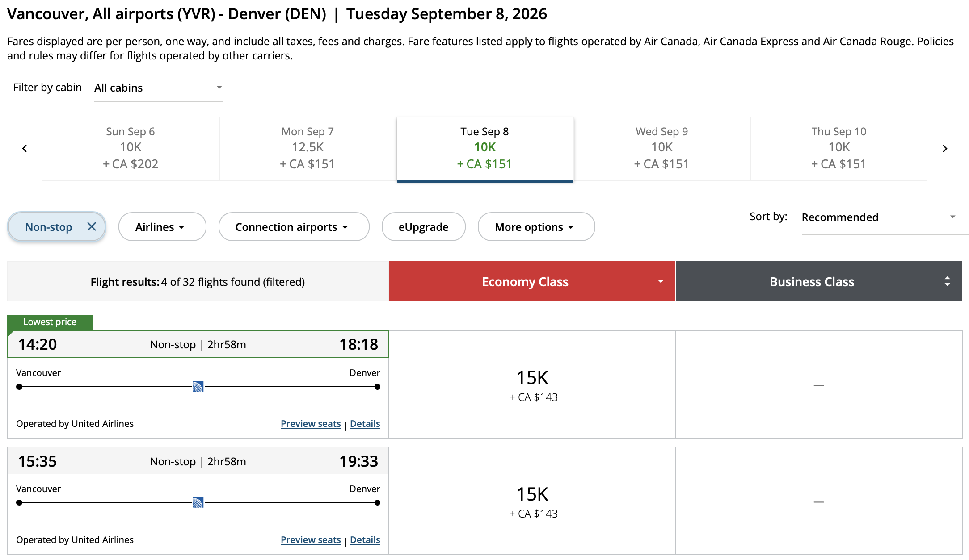Click 'Operated by United Airlines' on 14:20 flight

tap(75, 423)
